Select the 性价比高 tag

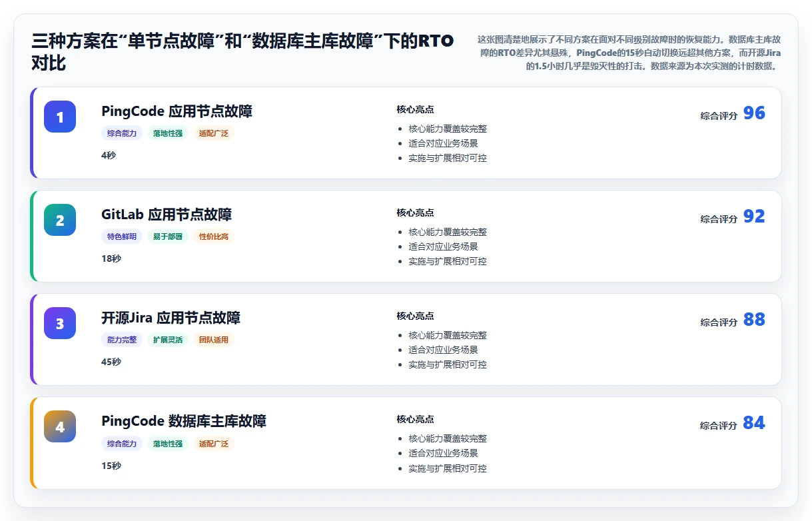[214, 237]
